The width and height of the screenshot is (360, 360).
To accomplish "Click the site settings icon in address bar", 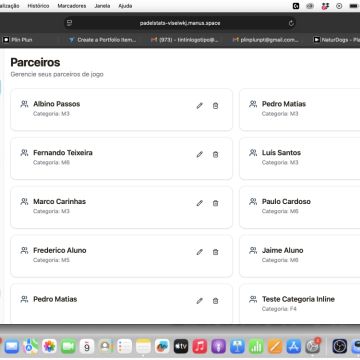I will click(69, 23).
